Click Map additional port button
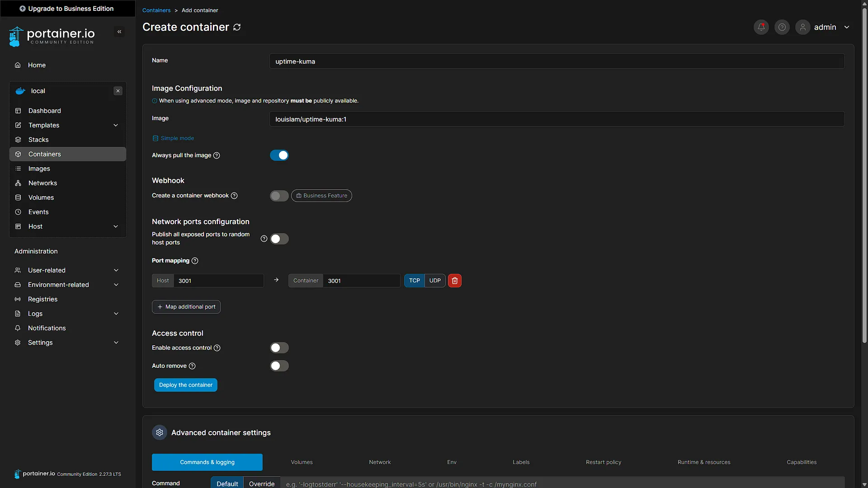868x488 pixels. click(186, 307)
